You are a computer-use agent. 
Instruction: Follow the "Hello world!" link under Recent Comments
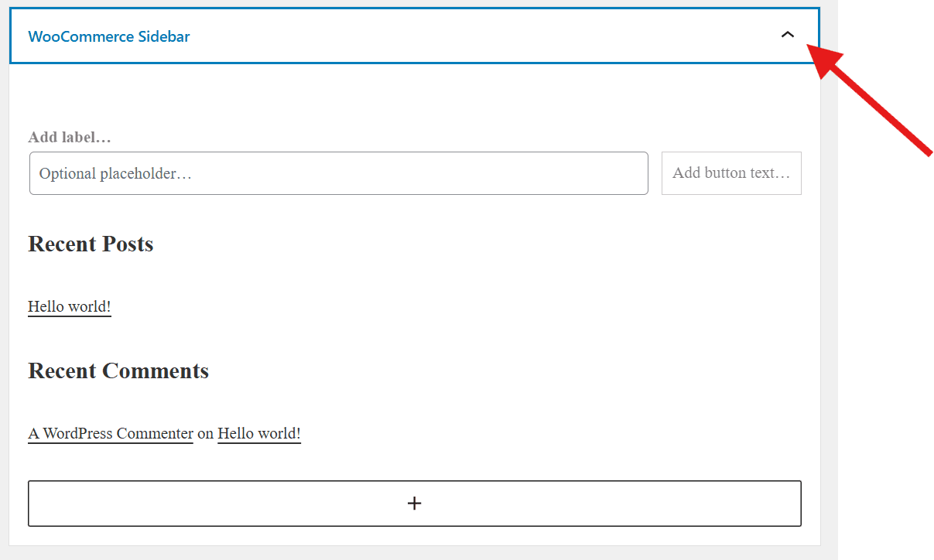pyautogui.click(x=258, y=433)
